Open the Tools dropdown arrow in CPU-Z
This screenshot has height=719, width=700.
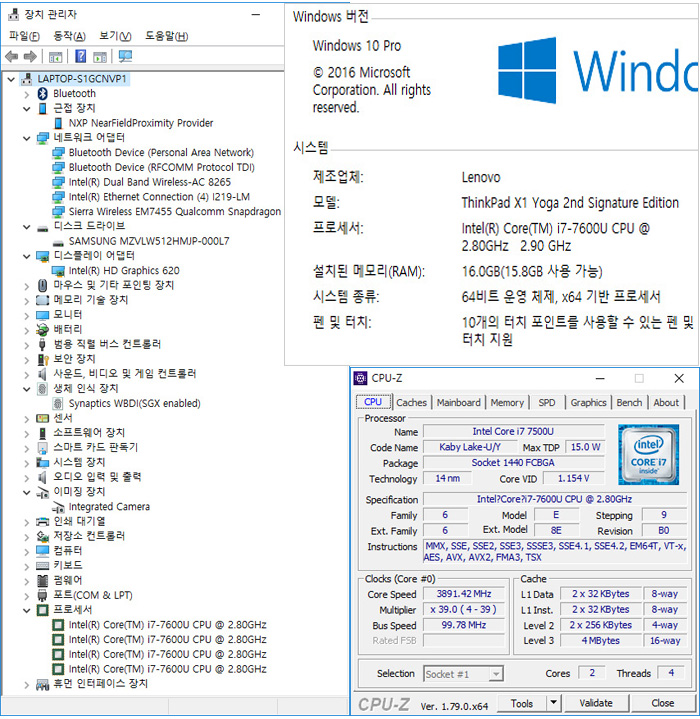pos(553,702)
